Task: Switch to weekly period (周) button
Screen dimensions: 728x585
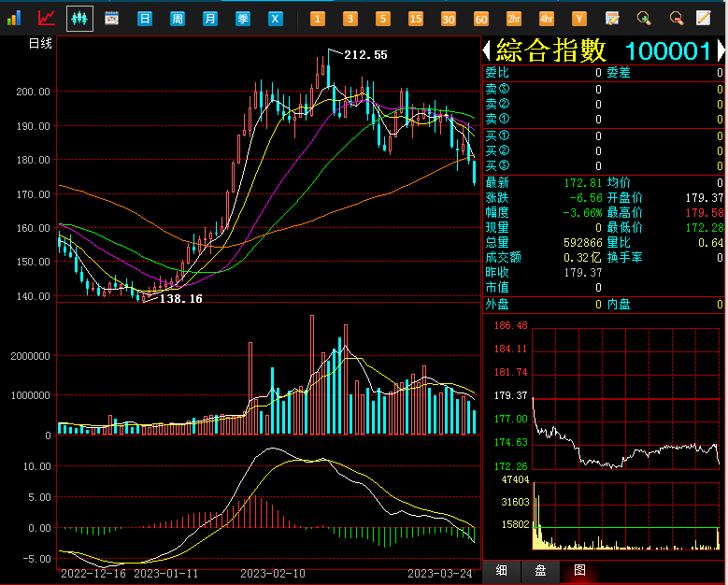Action: 178,19
